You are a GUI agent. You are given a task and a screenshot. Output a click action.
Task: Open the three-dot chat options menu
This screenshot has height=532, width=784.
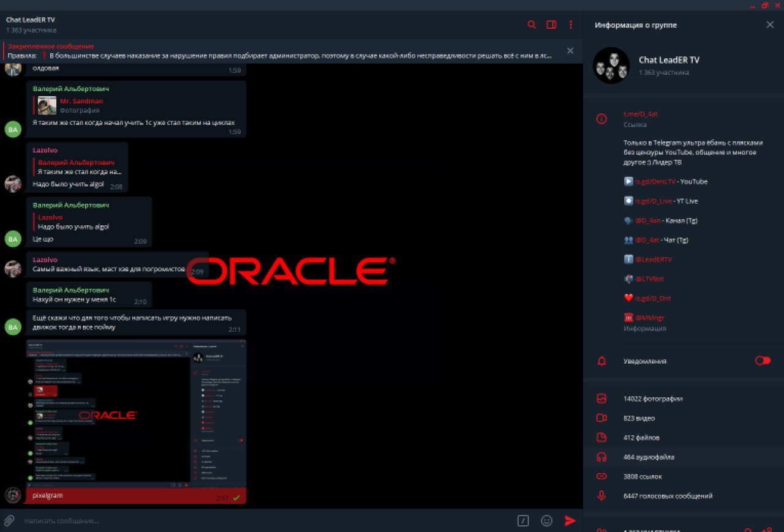[x=571, y=24]
